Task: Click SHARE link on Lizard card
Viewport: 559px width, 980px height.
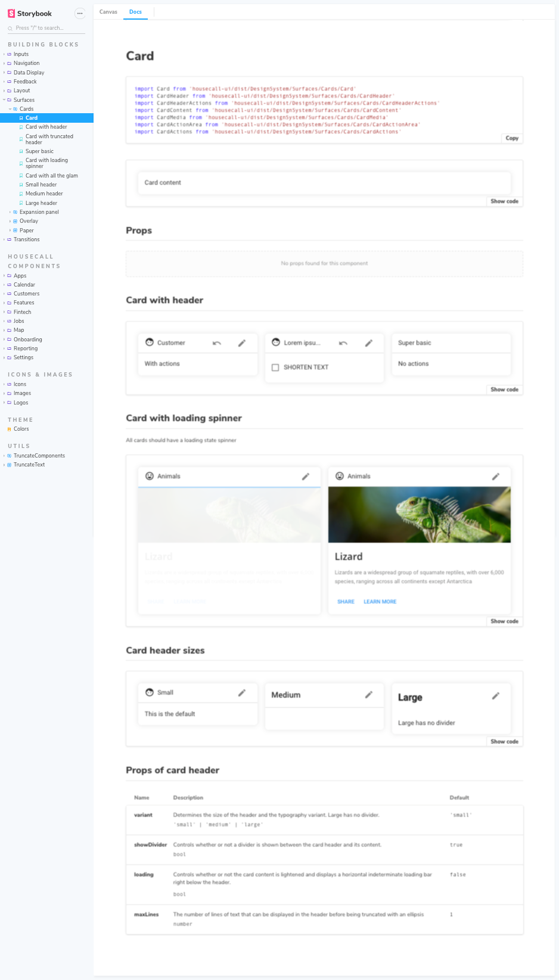Action: click(x=346, y=602)
